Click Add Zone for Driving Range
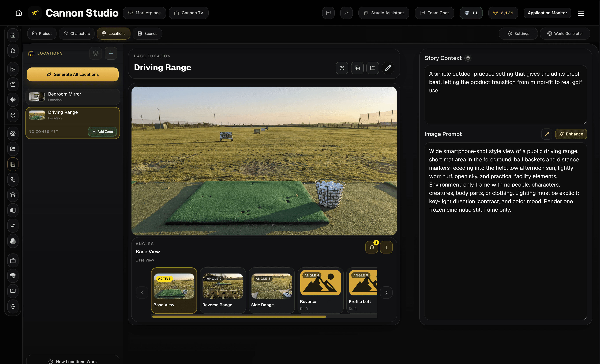Screen dimensions: 600x364 pos(103,132)
